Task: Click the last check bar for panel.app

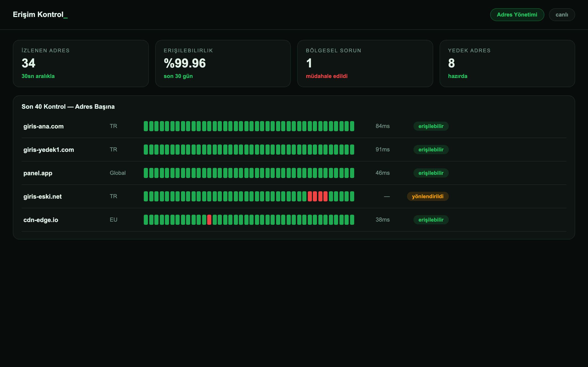Action: pos(352,173)
